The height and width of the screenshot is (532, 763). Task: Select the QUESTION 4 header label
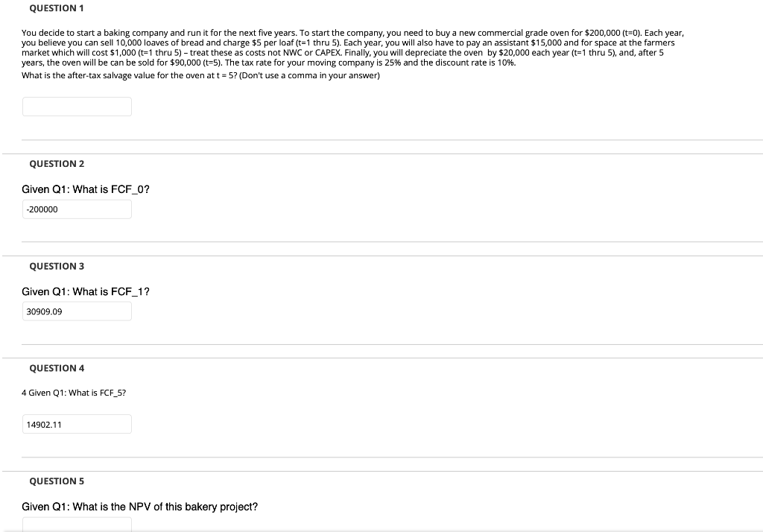pos(57,367)
